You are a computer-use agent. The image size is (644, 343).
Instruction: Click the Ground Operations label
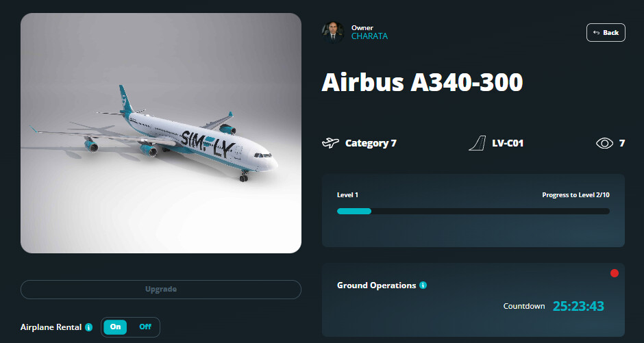click(376, 285)
